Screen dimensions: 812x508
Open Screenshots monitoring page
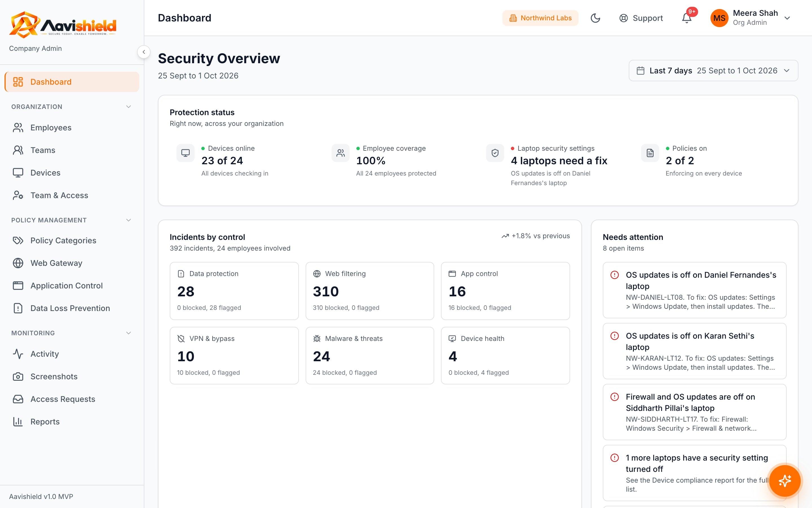click(x=72, y=377)
